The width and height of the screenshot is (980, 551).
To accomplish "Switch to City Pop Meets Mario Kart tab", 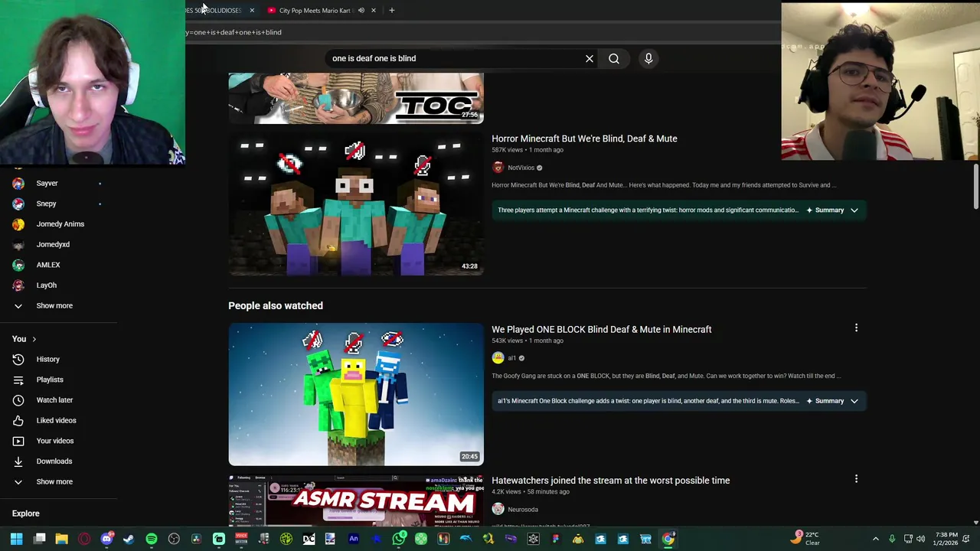I will 314,10.
